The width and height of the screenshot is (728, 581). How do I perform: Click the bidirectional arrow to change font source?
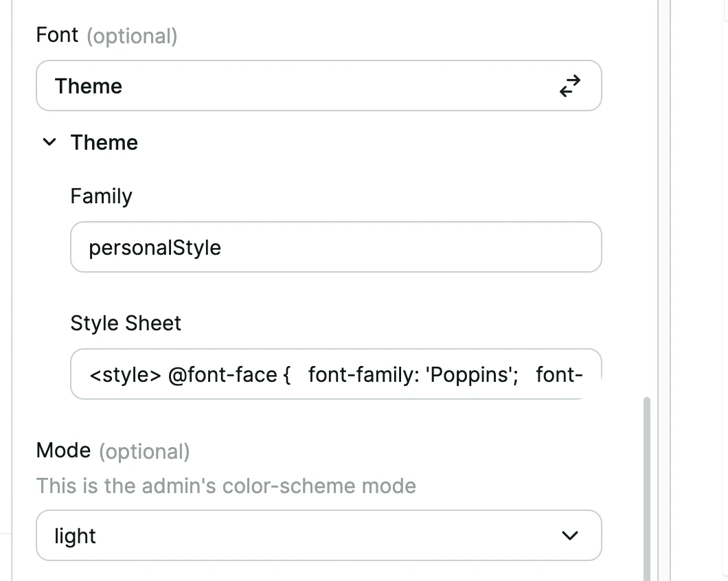coord(569,86)
